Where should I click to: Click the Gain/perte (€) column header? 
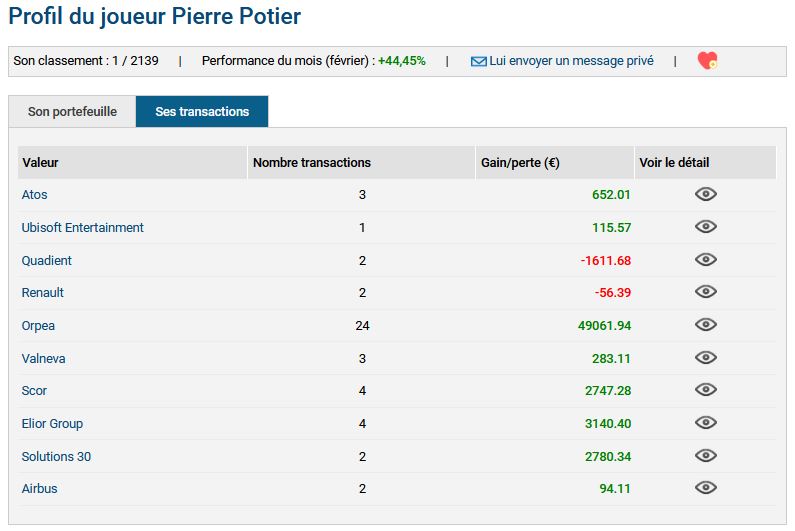coord(519,163)
